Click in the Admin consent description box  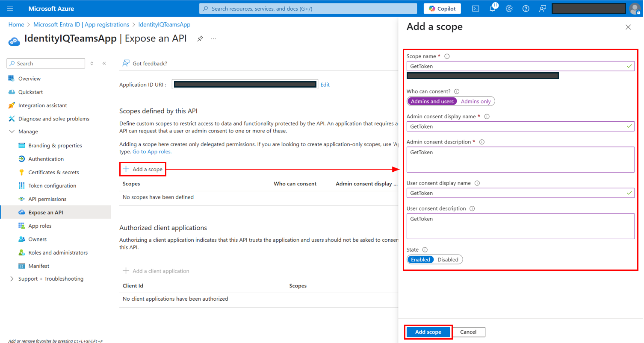click(520, 160)
